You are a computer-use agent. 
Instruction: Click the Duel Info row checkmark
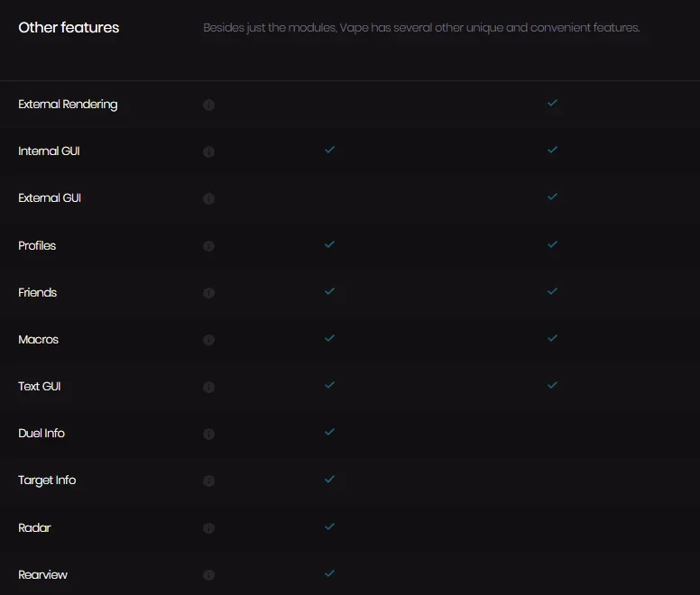point(329,432)
